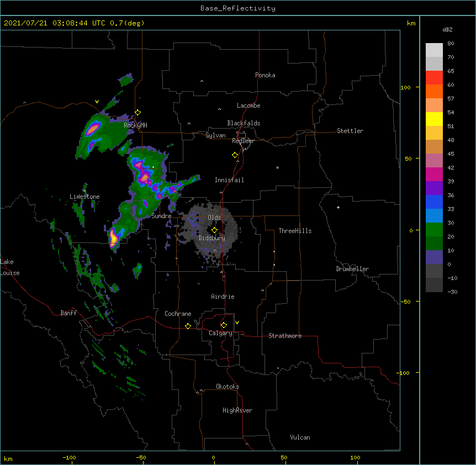Click the yellow V marker northeast of Calgary
The width and height of the screenshot is (476, 465).
[237, 323]
